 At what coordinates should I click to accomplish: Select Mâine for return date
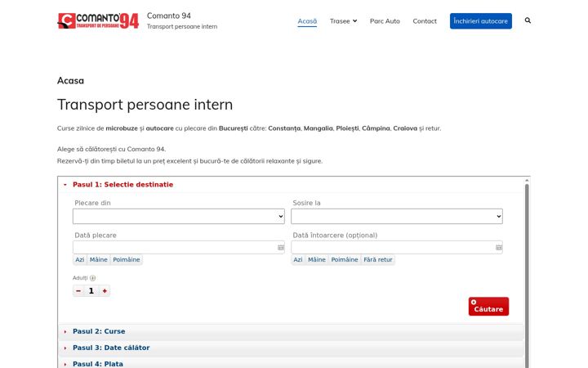[317, 259]
